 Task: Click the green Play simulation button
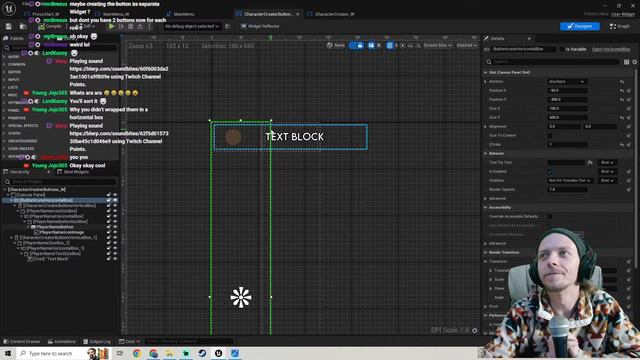pos(111,26)
